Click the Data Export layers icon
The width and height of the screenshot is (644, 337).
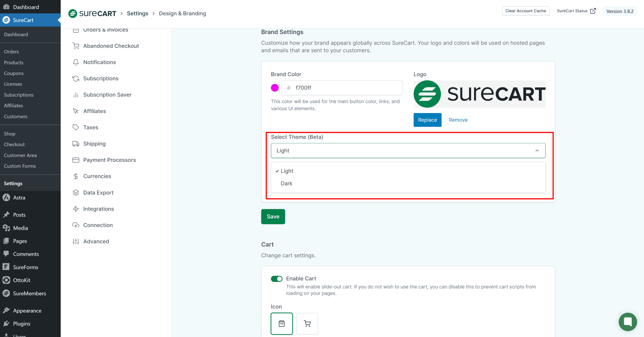(76, 192)
